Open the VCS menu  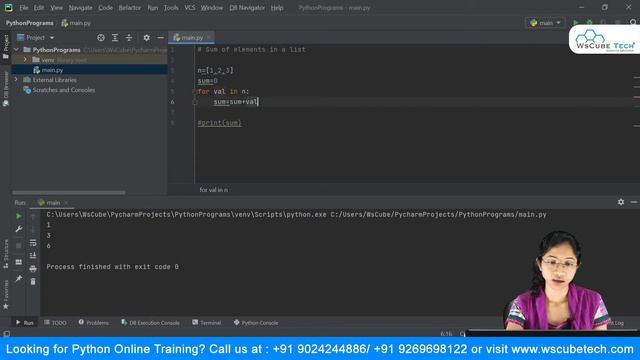click(x=190, y=8)
